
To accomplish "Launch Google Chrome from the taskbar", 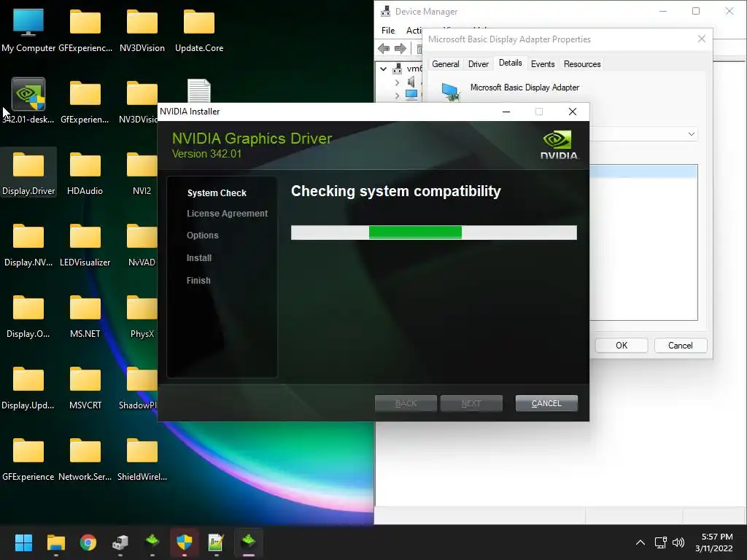I will point(88,542).
